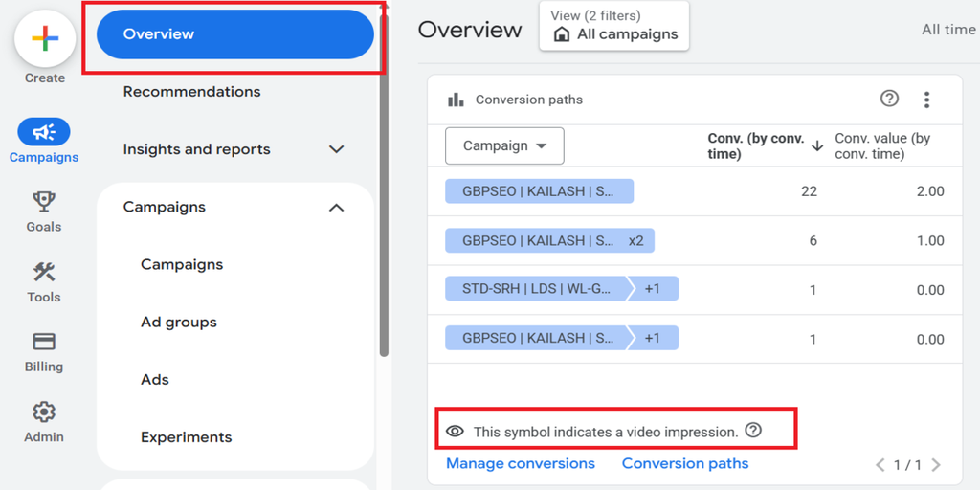Click the Conversion paths link at bottom
Screen dimensions: 980x490
coord(685,463)
